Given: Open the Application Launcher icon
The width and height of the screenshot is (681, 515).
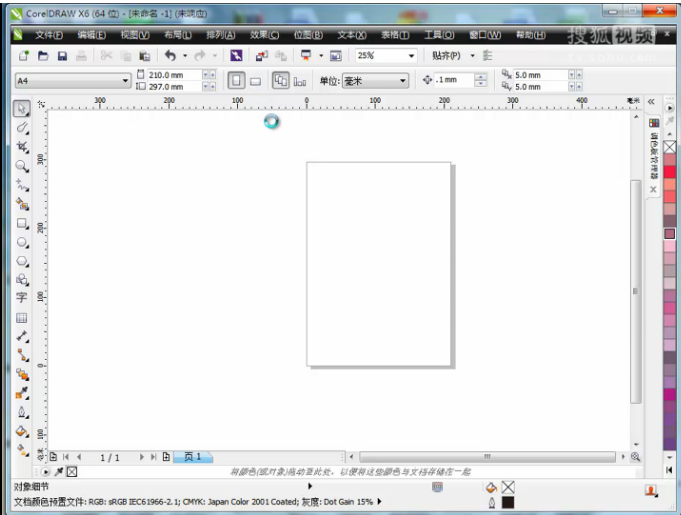Looking at the screenshot, I should click(x=306, y=55).
